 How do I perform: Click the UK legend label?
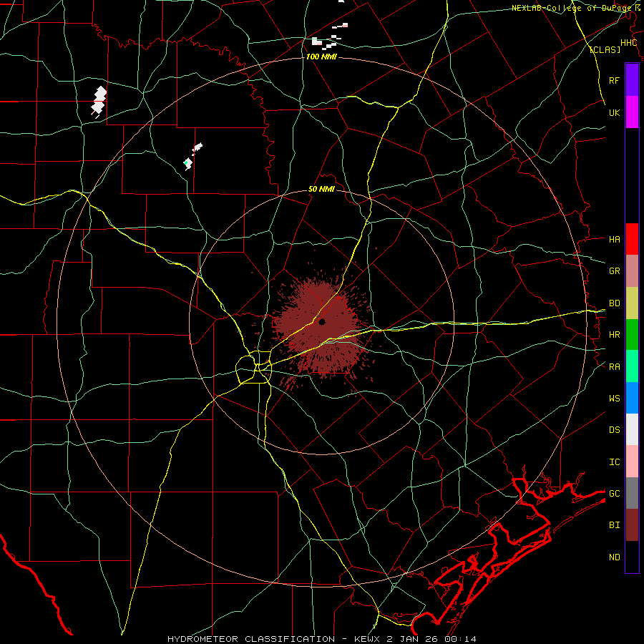615,112
